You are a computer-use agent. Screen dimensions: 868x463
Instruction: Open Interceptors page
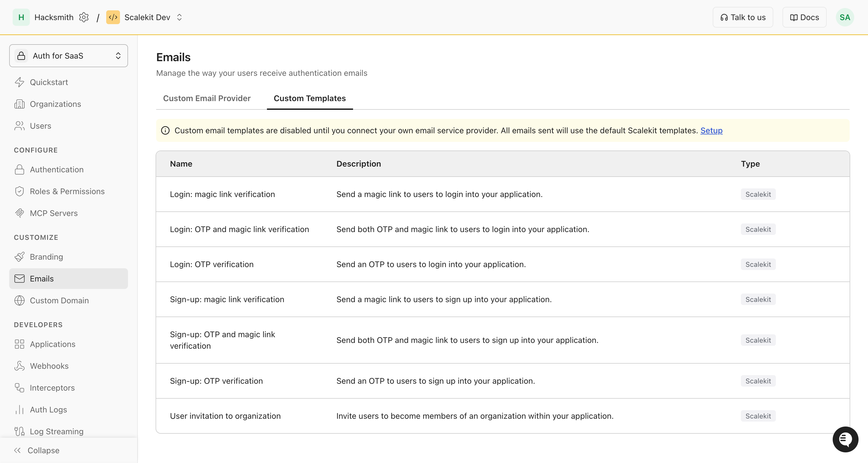(x=68, y=388)
